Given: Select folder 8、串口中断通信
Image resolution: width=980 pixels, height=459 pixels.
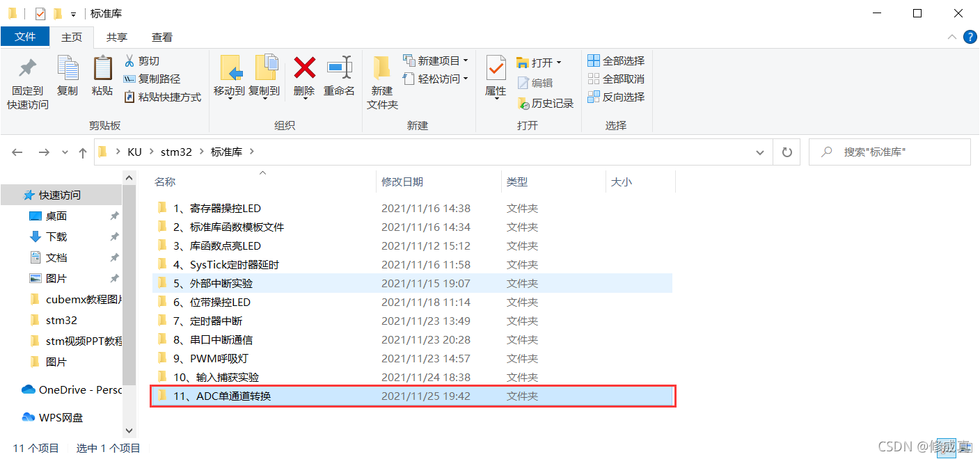Looking at the screenshot, I should [413, 339].
